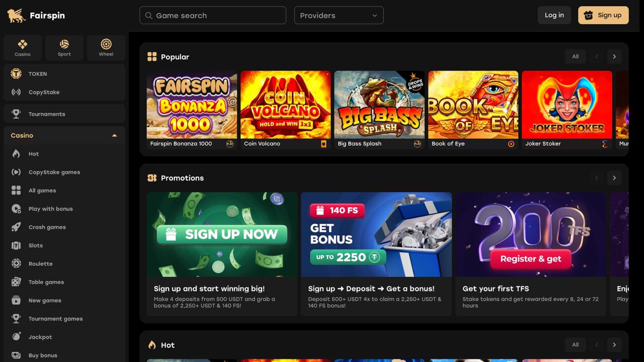Click 'Get your first TFS' title
This screenshot has height=362, width=644.
coord(496,289)
